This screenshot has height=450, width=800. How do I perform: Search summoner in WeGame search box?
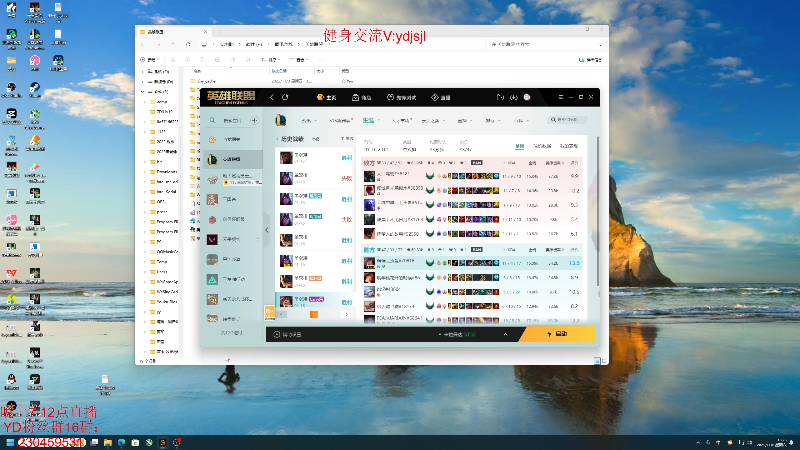tap(567, 119)
